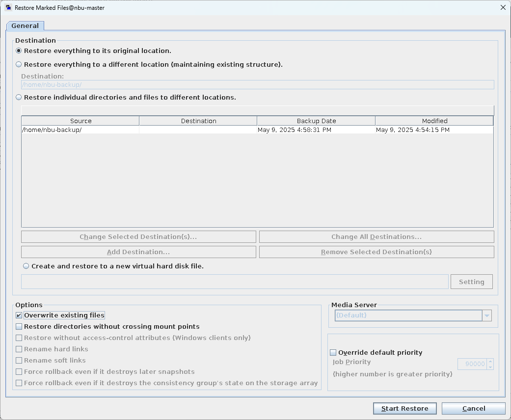Choose create and restore to virtual hard disk
The width and height of the screenshot is (511, 420).
click(27, 266)
